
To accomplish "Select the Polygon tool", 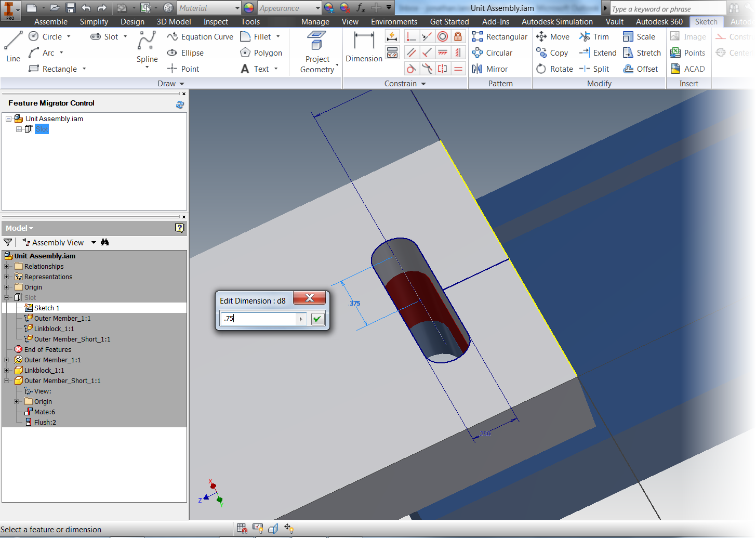I will pyautogui.click(x=261, y=53).
